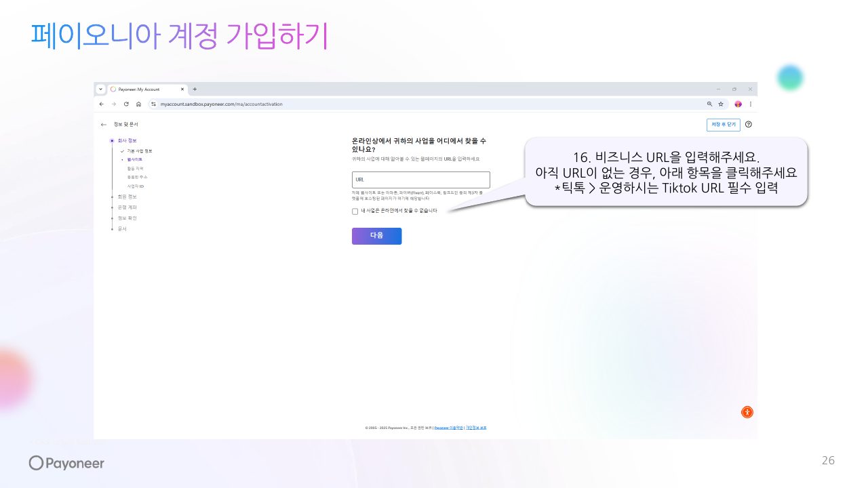Image resolution: width=868 pixels, height=488 pixels.
Task: Reload the page with refresh icon
Action: (126, 104)
